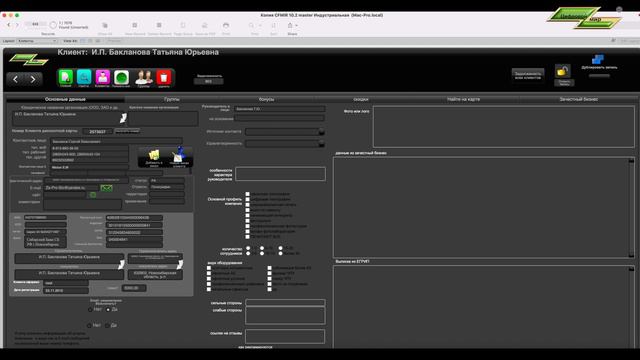
Task: Open the Зачестный бизнес tab
Action: pos(578,99)
